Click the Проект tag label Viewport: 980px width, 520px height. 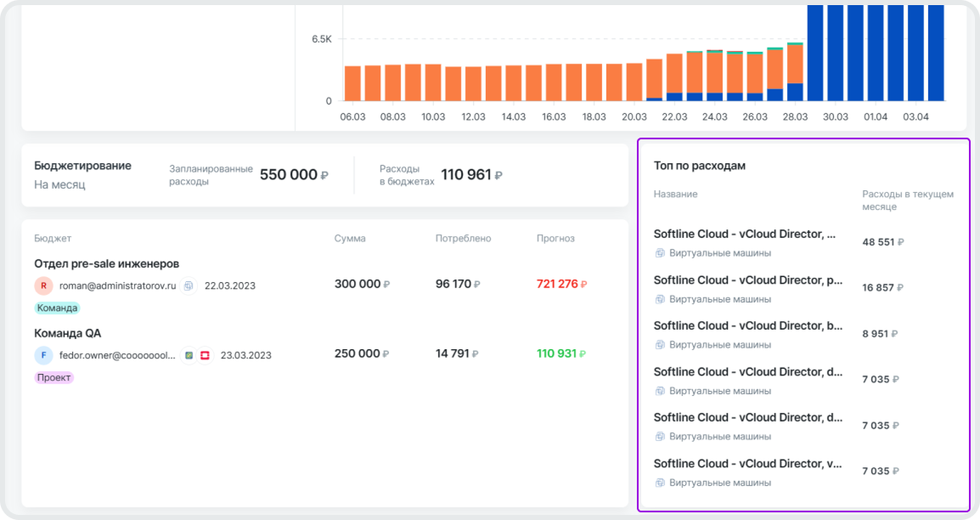[x=54, y=377]
